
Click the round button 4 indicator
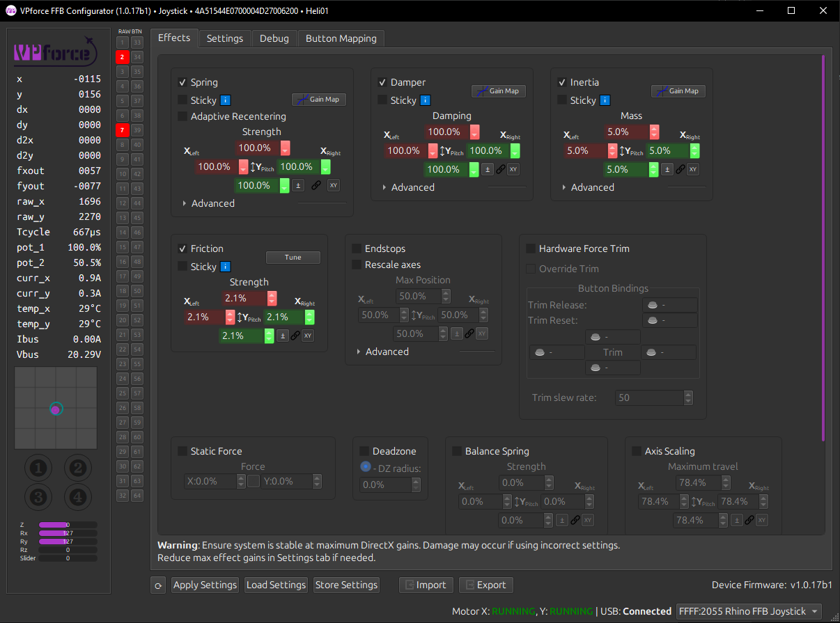(x=78, y=497)
